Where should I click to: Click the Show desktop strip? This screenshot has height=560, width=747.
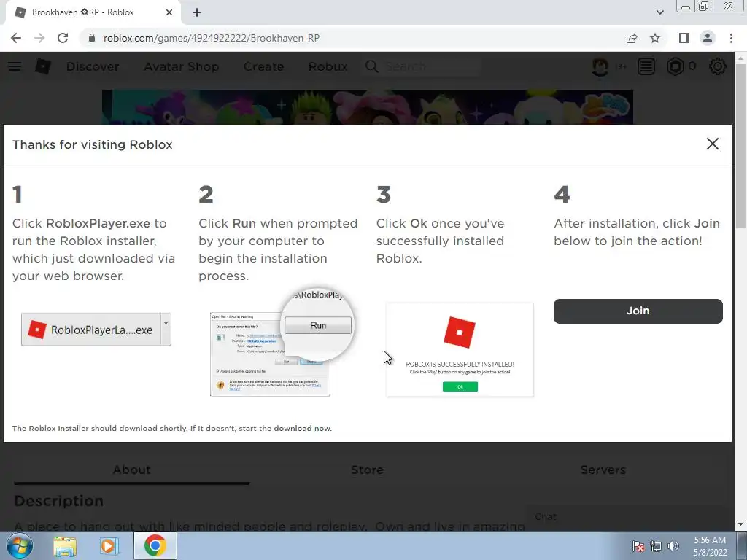pos(742,545)
